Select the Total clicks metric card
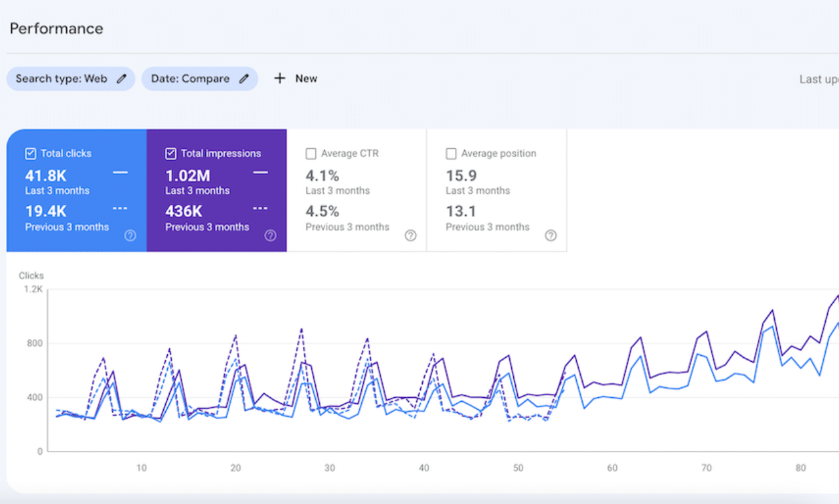This screenshot has height=504, width=839. click(77, 190)
